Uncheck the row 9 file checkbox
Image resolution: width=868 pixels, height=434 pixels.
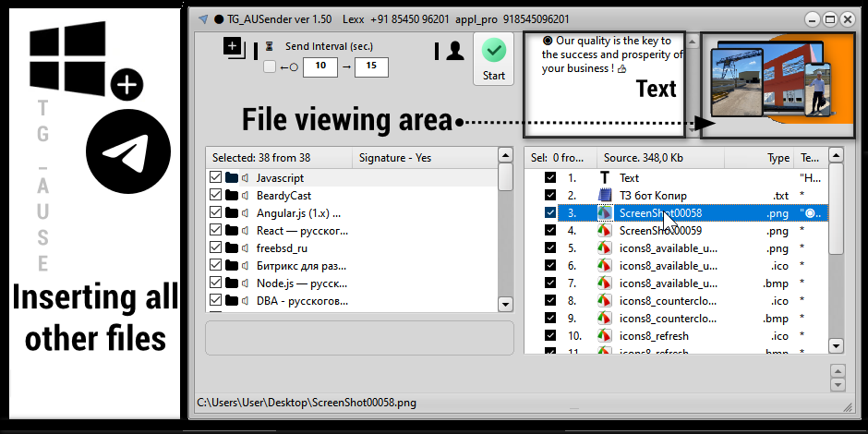click(x=550, y=319)
